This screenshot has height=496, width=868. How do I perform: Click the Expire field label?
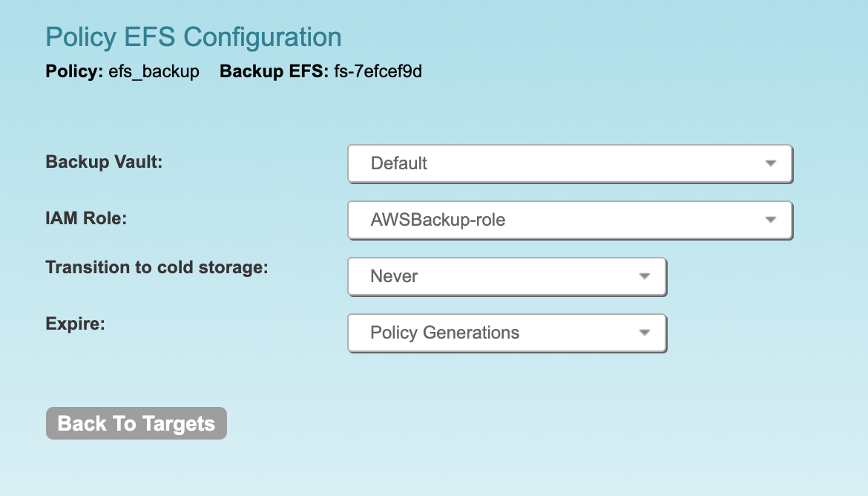pyautogui.click(x=75, y=324)
